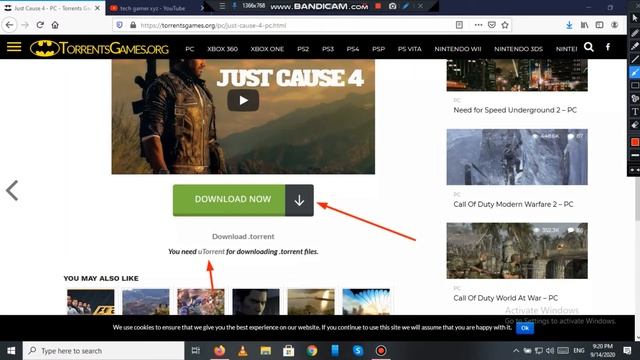The width and height of the screenshot is (640, 360).
Task: Open page actions three-dot menu
Action: [x=478, y=25]
